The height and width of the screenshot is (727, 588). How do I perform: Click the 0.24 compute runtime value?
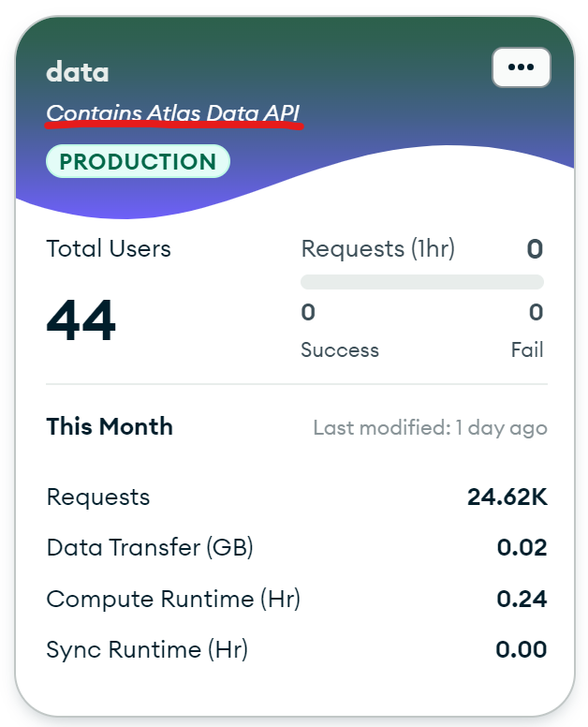522,599
